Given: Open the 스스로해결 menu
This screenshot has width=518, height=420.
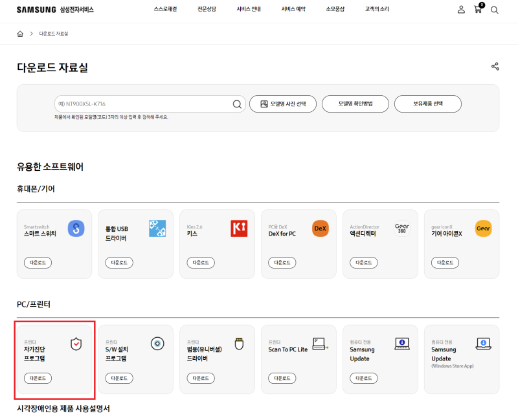Looking at the screenshot, I should [x=165, y=9].
